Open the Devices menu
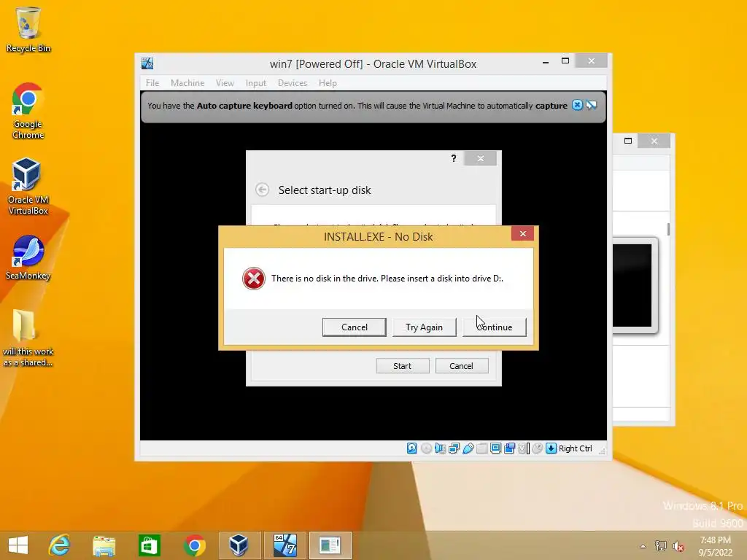This screenshot has height=560, width=747. click(293, 83)
